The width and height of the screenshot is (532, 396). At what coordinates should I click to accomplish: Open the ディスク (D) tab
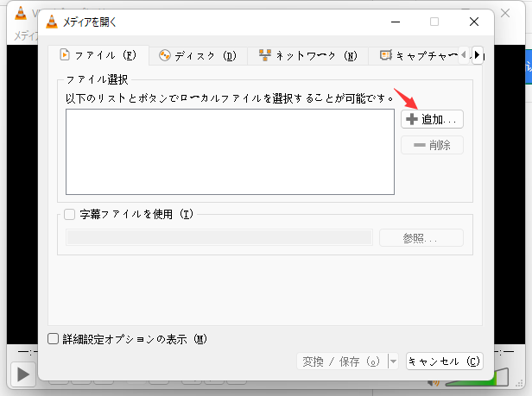[x=198, y=55]
